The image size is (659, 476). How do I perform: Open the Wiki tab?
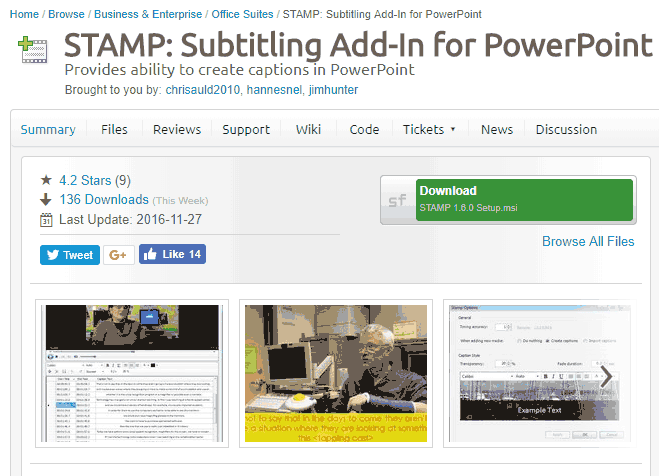pos(308,129)
